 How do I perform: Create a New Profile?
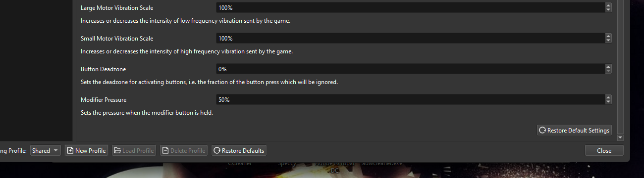tap(86, 150)
